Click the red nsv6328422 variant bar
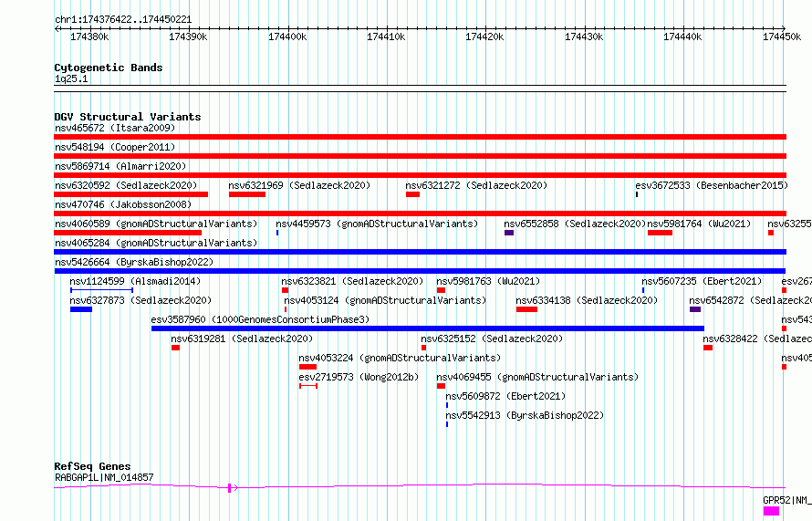This screenshot has width=812, height=521. click(708, 348)
